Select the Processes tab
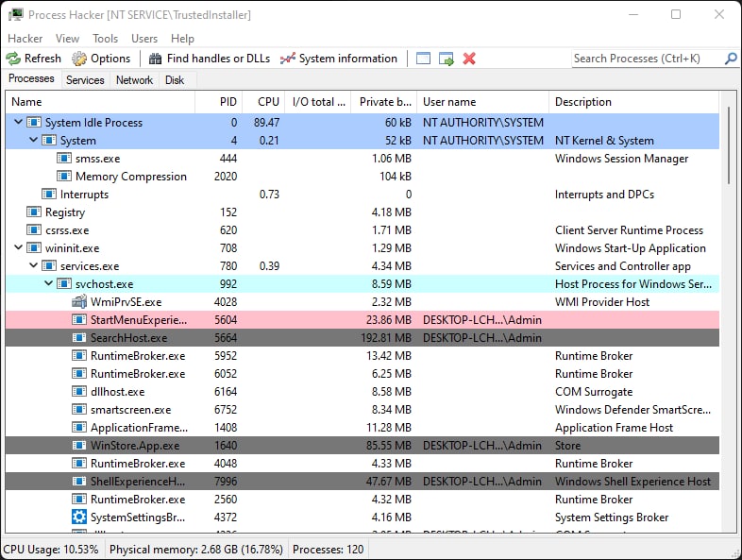742x560 pixels. point(31,78)
